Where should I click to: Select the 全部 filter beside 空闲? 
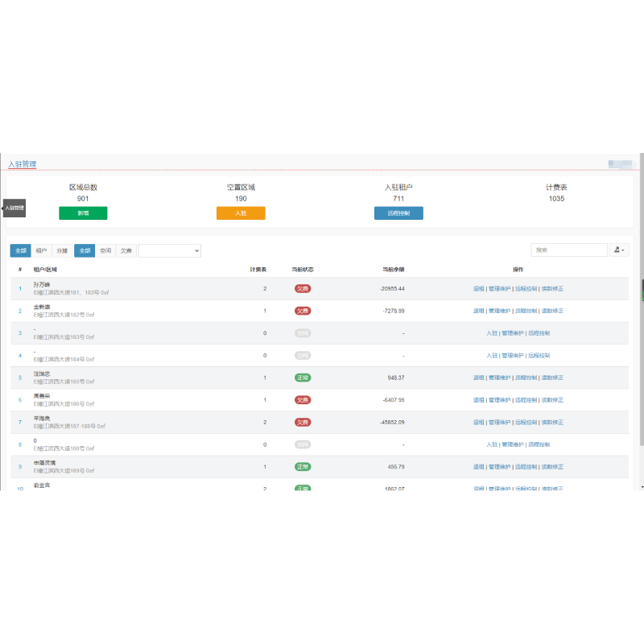point(85,250)
